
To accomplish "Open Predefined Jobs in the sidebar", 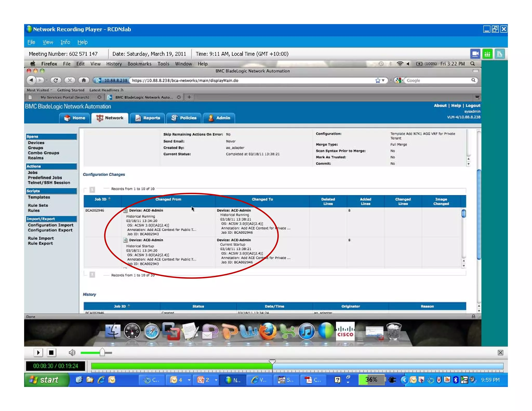I will coord(45,178).
